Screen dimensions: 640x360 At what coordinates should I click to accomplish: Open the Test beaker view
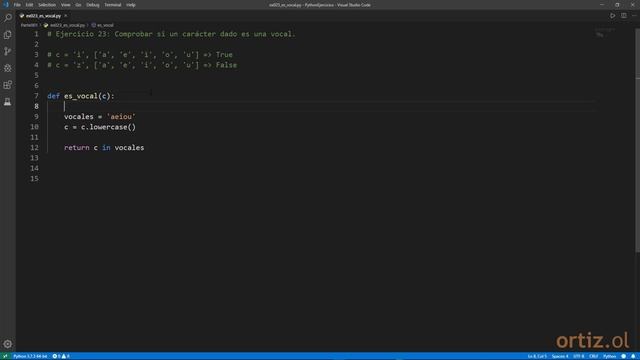click(x=8, y=102)
